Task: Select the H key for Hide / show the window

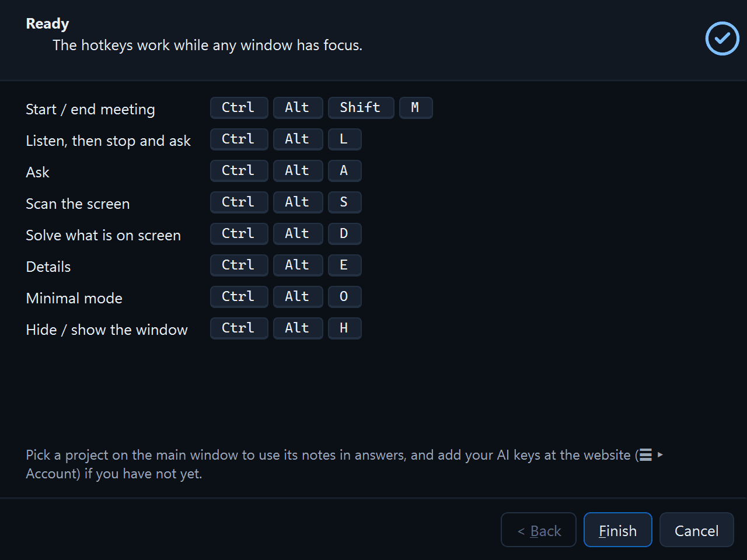Action: click(x=344, y=328)
